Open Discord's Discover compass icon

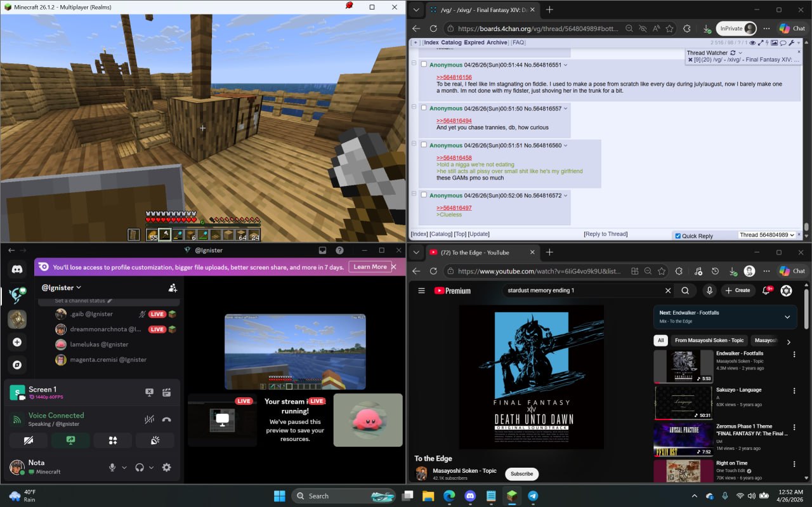17,365
